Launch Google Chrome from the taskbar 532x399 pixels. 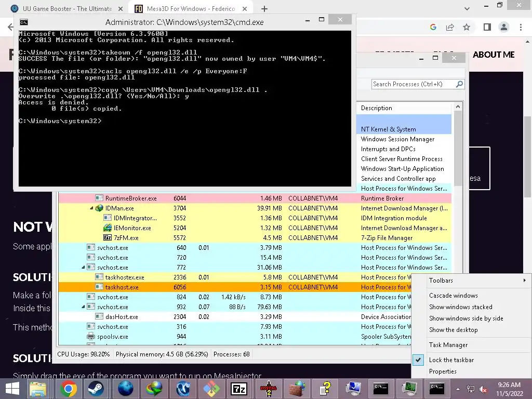pos(69,389)
